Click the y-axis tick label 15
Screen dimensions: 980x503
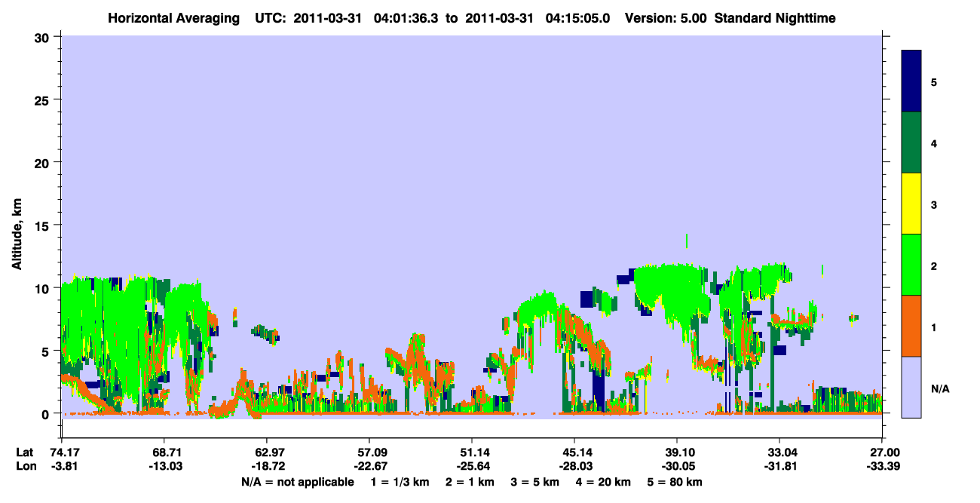click(x=43, y=225)
